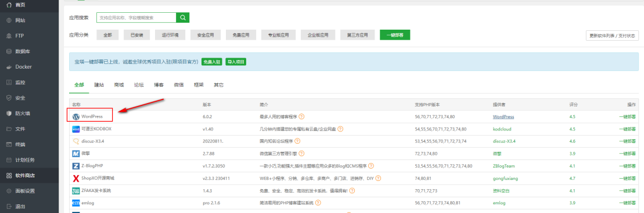Click 更新软件列表 / 支付状态 button
The width and height of the screenshot is (644, 213).
(x=612, y=36)
